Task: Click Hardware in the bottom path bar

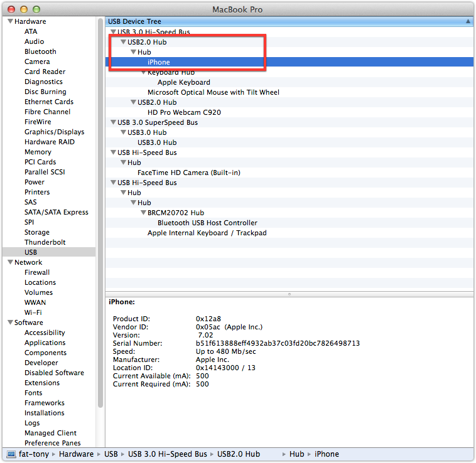Action: (x=76, y=454)
